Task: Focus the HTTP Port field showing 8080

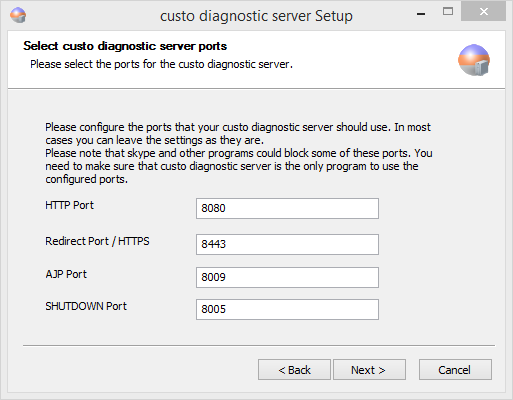Action: [x=287, y=208]
